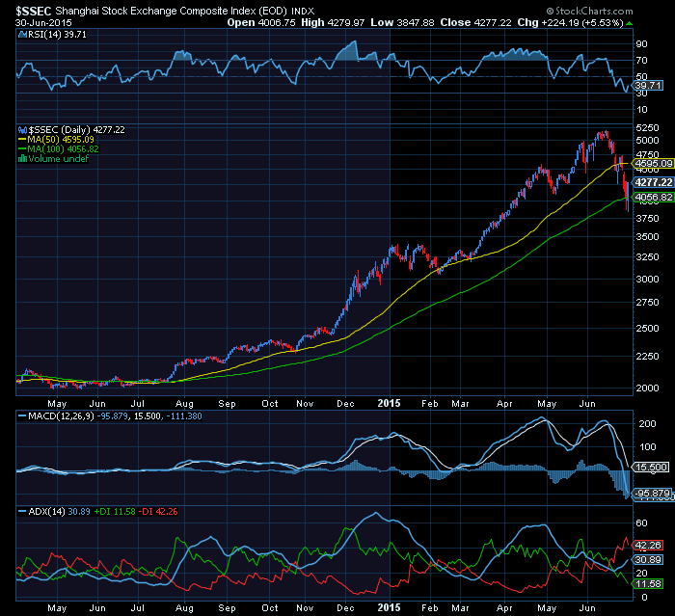Click the 2500 price axis label
Viewport: 675px width, 616px height.
(647, 329)
